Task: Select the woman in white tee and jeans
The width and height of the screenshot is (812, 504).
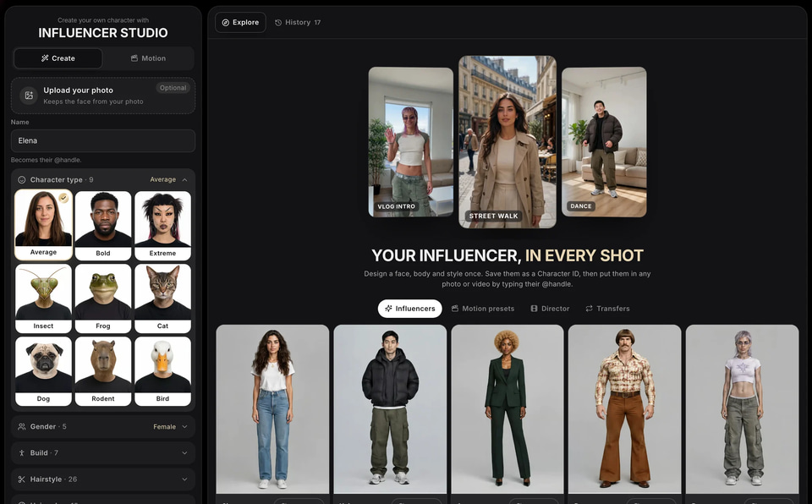Action: coord(272,409)
